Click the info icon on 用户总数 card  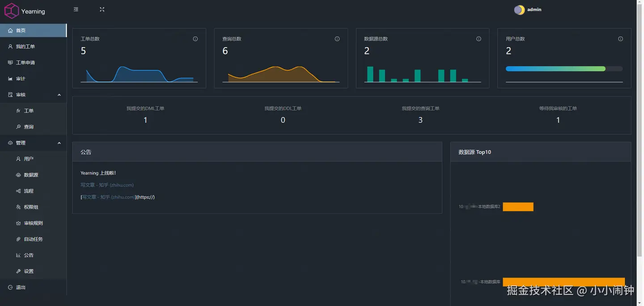620,39
